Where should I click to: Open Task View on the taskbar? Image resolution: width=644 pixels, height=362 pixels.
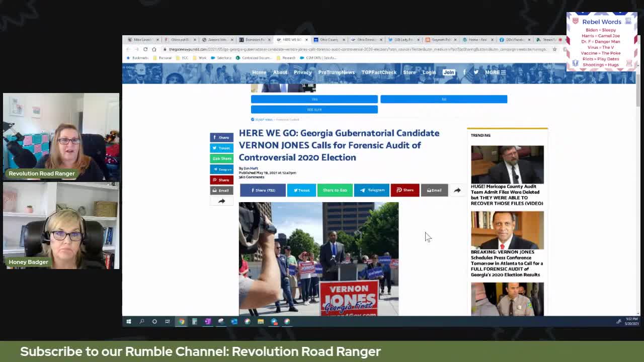point(168,321)
